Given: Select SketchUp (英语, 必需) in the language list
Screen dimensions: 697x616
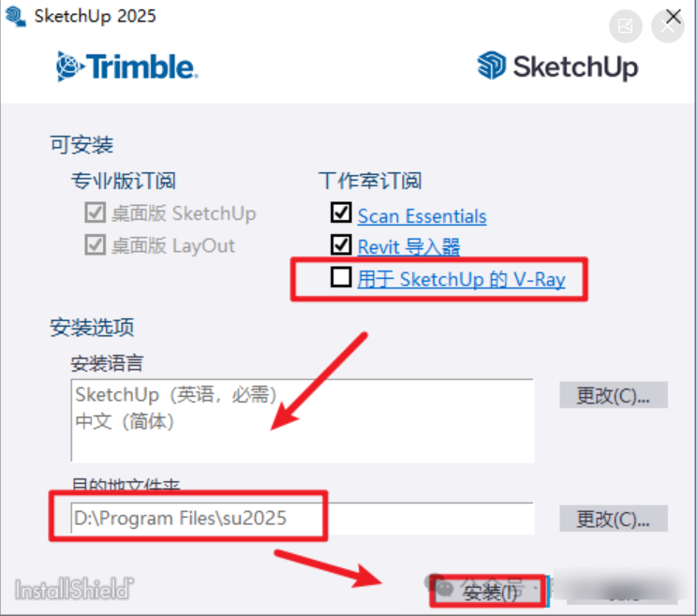Looking at the screenshot, I should [176, 394].
